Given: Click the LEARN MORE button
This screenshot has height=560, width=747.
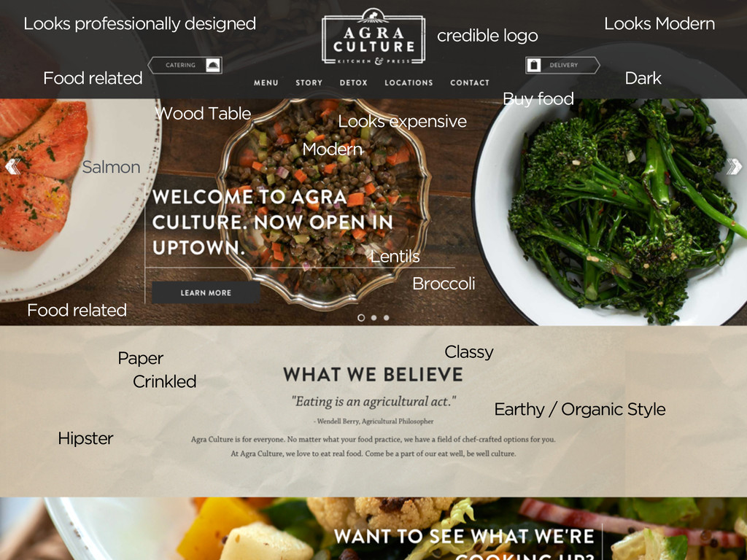Looking at the screenshot, I should point(206,292).
